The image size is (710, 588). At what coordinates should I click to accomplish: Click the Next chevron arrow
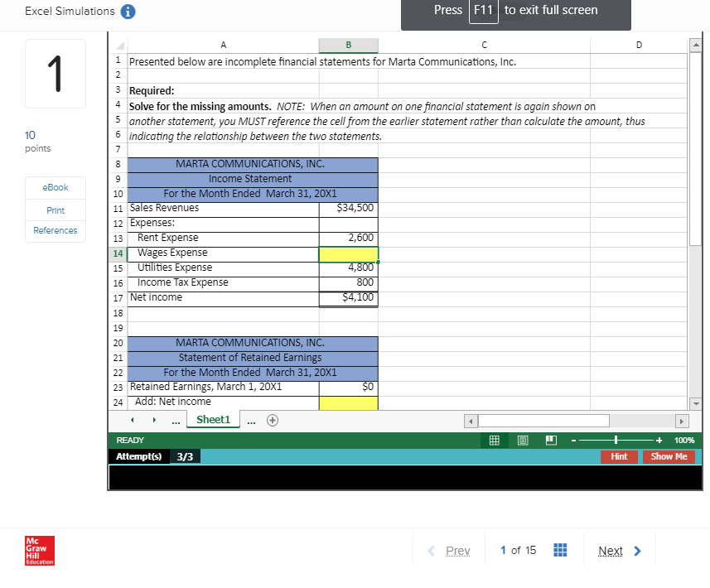tap(638, 551)
